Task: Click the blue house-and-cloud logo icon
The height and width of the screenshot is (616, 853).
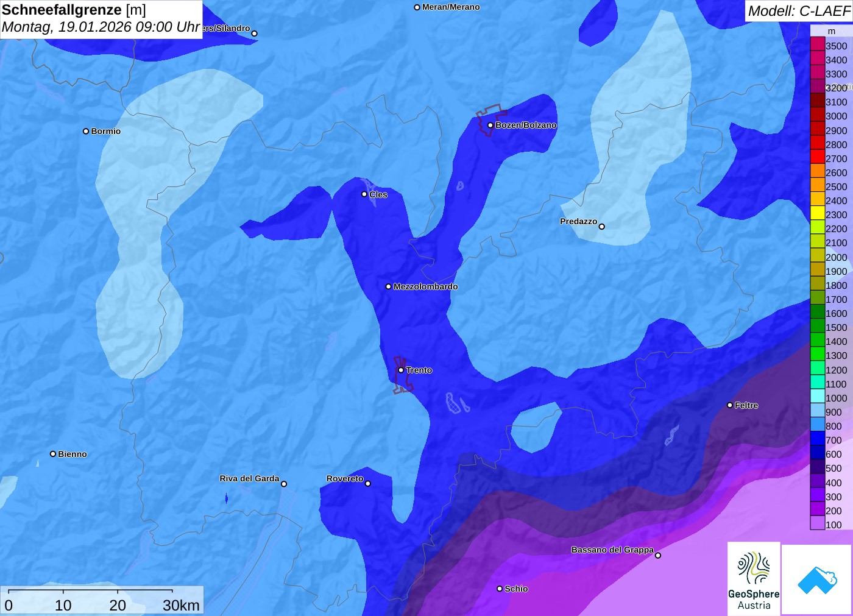Action: (817, 579)
